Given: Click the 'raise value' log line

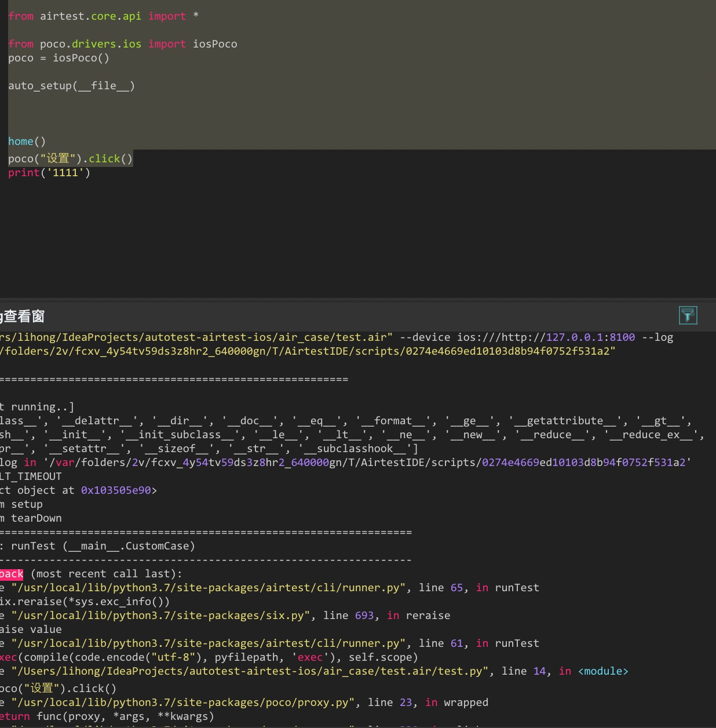Looking at the screenshot, I should (x=31, y=629).
